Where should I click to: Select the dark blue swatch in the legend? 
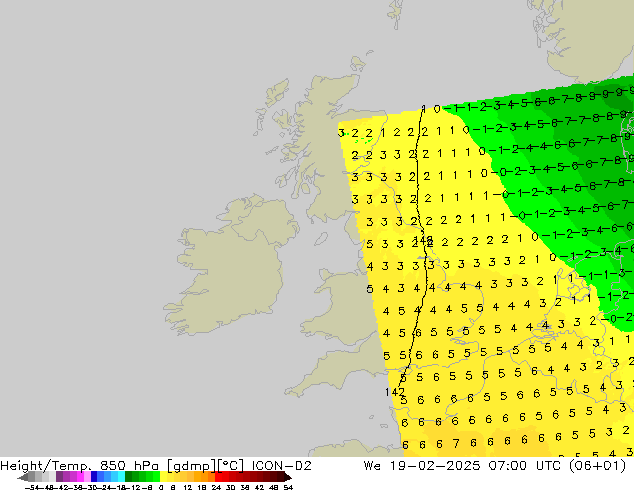[x=94, y=477]
